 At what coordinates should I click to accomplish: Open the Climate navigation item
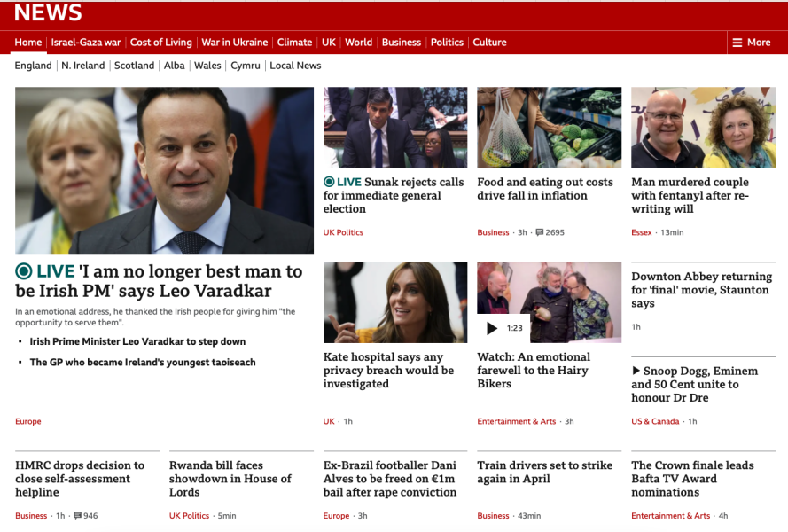(294, 43)
